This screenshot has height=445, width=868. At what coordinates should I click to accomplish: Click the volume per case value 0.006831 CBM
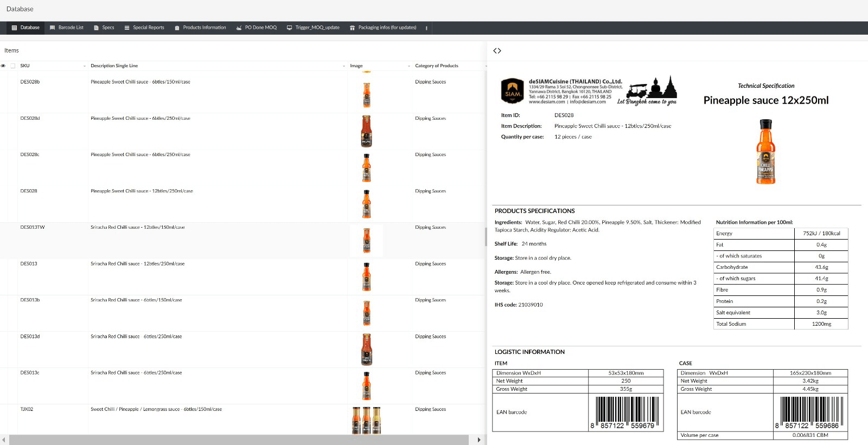pos(810,435)
